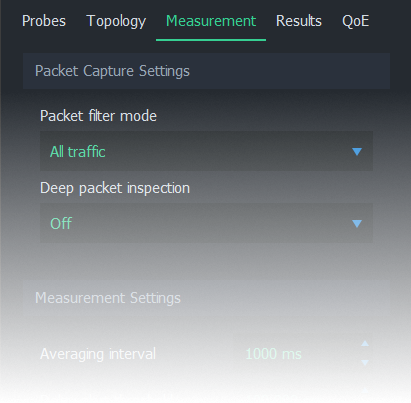Click the 1000 ms averaging interval field
The image size is (411, 403).
(303, 353)
